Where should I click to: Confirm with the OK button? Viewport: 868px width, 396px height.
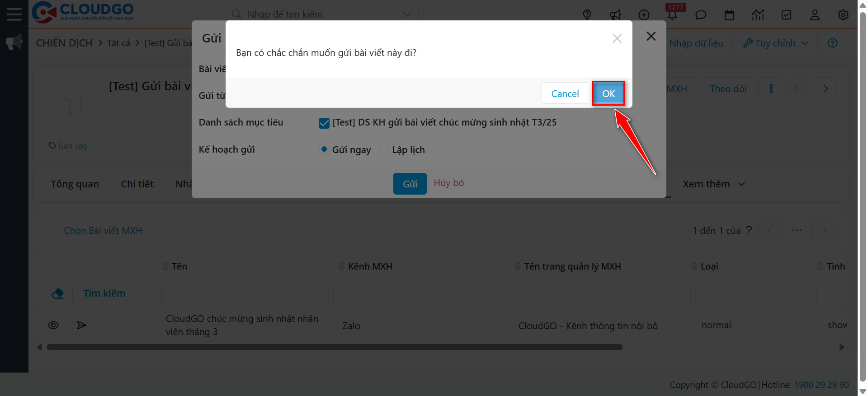(609, 93)
